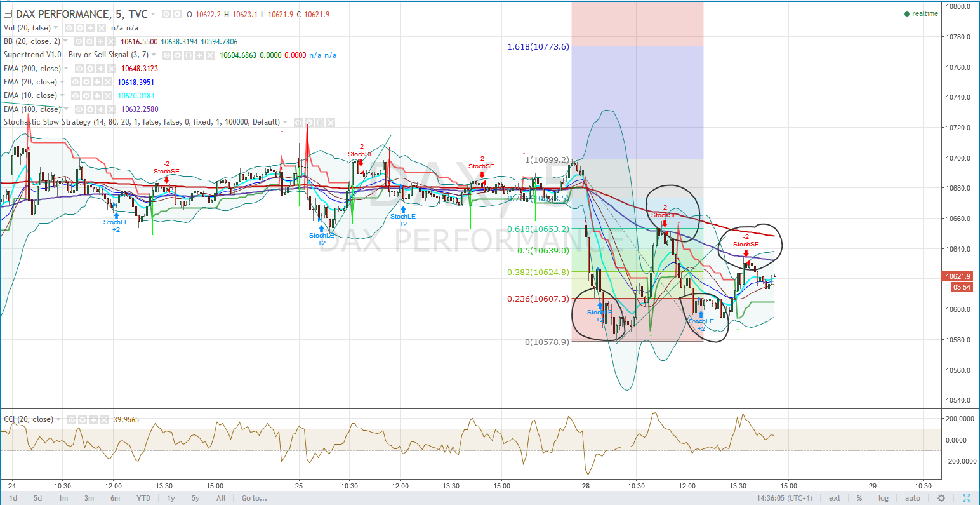Hide the EMA (200, close) line via eye icon
This screenshot has height=505, width=980.
pos(79,68)
